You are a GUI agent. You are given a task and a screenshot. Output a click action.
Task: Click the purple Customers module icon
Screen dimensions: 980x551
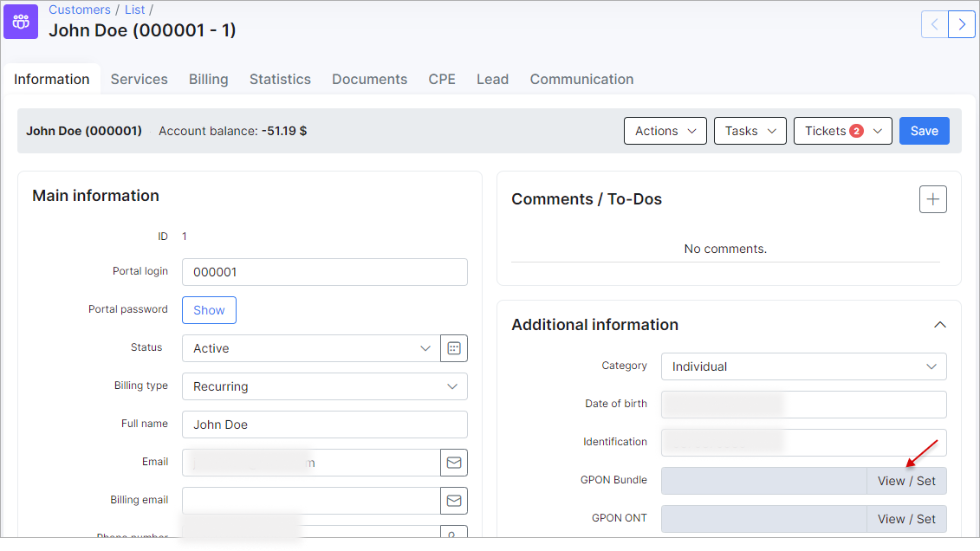(x=21, y=22)
